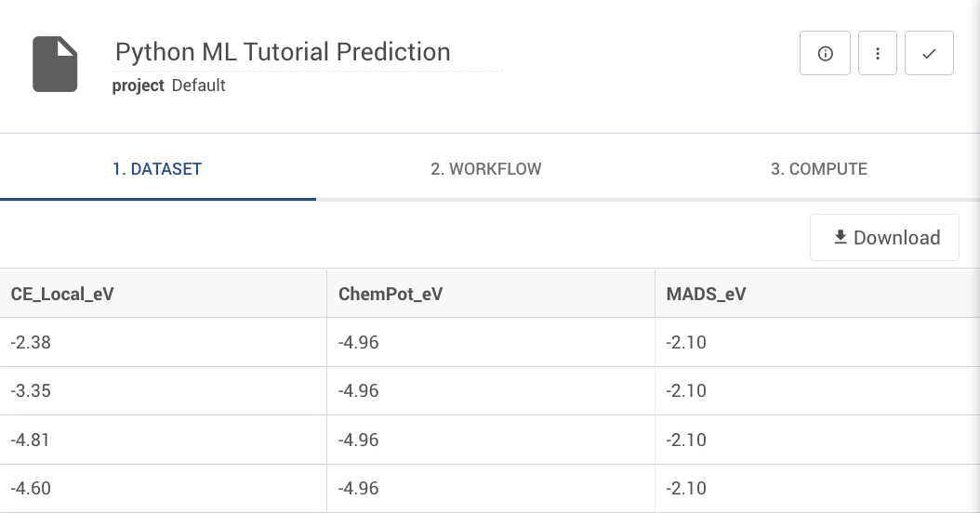980x513 pixels.
Task: Select the Default project label
Action: tap(199, 85)
